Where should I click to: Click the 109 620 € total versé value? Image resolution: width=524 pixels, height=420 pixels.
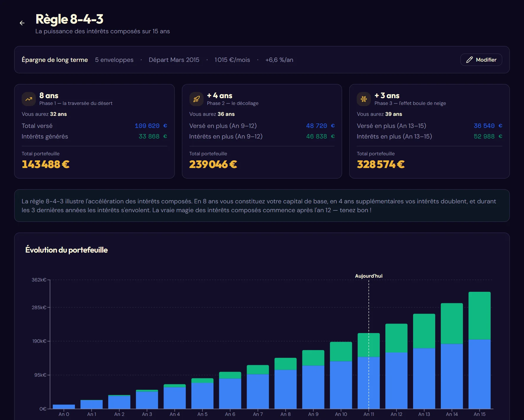click(151, 126)
